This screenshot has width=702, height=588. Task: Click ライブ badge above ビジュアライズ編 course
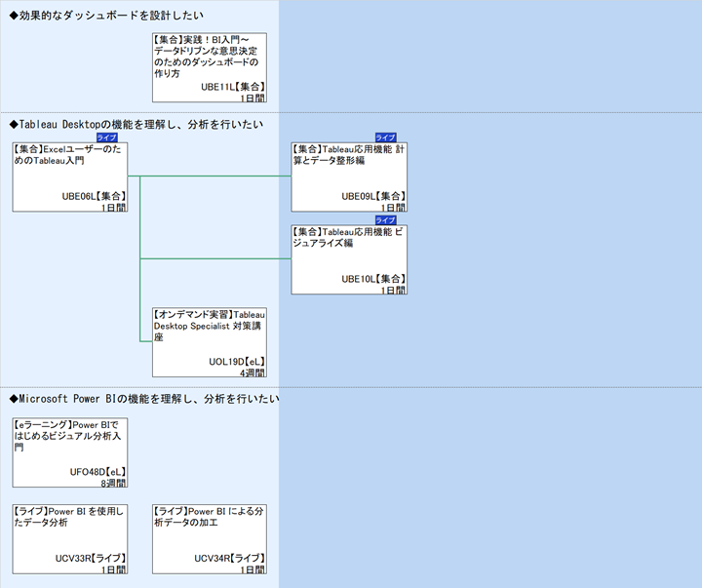[386, 220]
